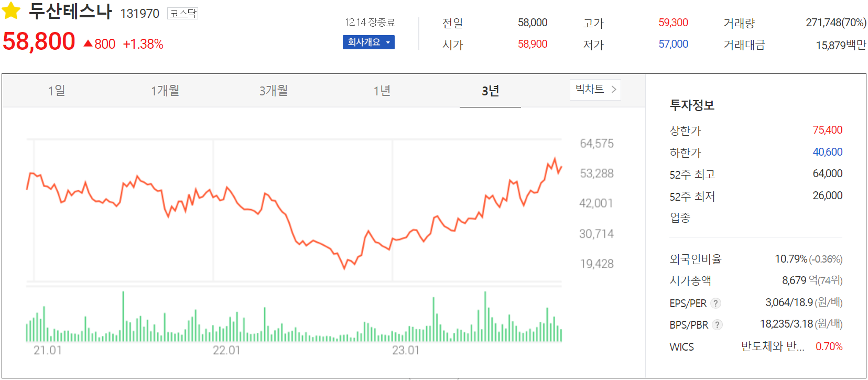The width and height of the screenshot is (868, 380).
Task: Click the 12.14 장종료 status text
Action: click(x=370, y=22)
